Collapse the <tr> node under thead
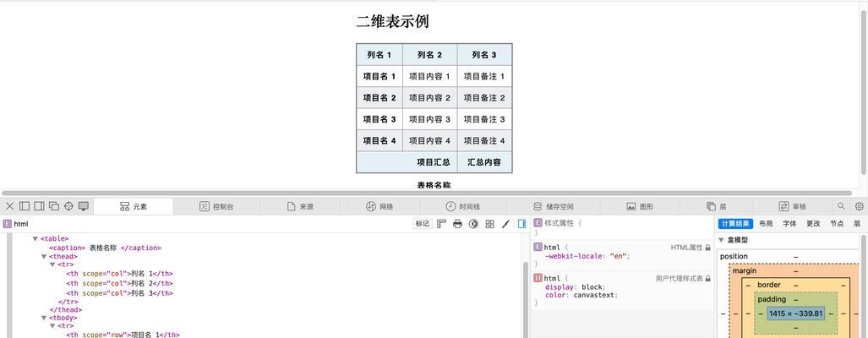The height and width of the screenshot is (338, 868). click(52, 265)
